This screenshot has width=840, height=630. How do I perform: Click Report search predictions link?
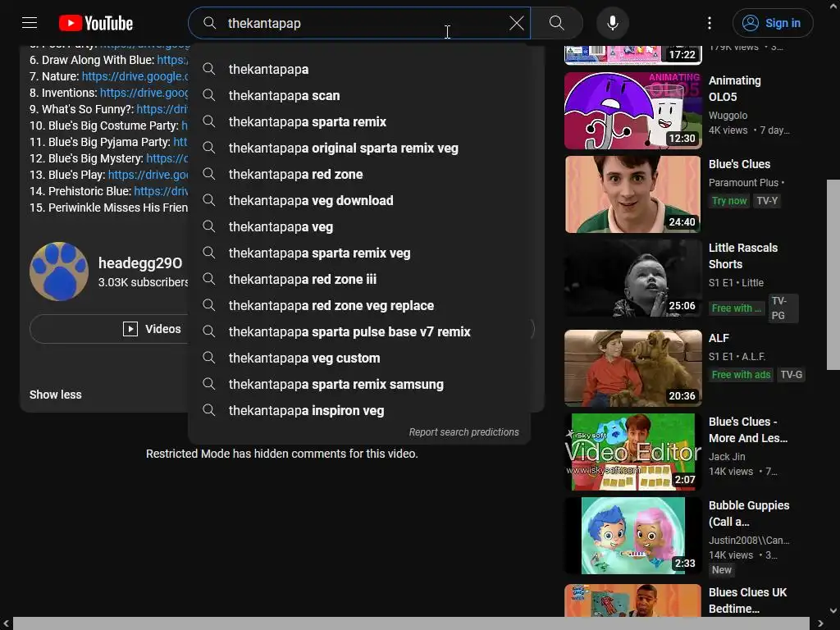pos(464,431)
